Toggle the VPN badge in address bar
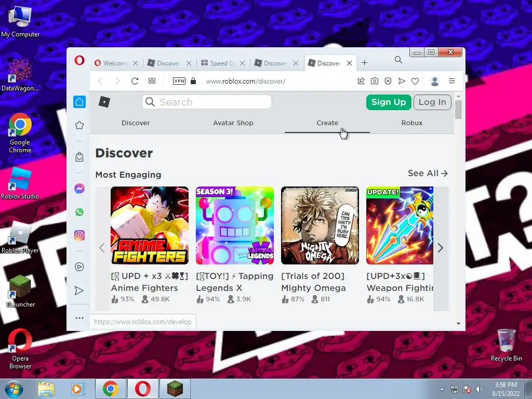532x399 pixels. point(179,81)
